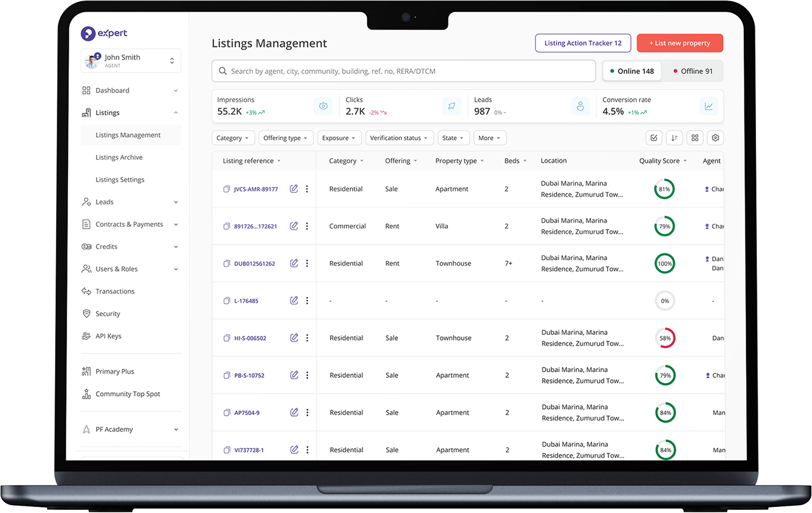The height and width of the screenshot is (513, 812).
Task: Click the 58% quality score ring
Action: 665,338
